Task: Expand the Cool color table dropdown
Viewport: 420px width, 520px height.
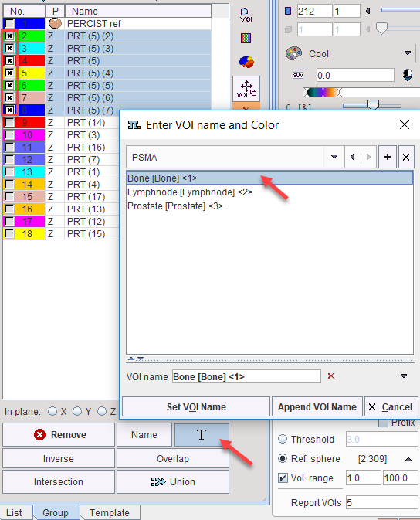Action: [408, 53]
